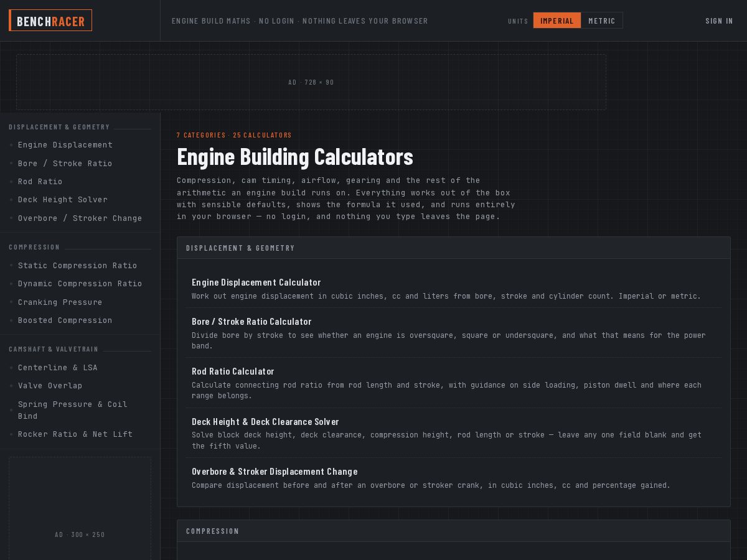Viewport: 747px width, 560px height.
Task: Open Boosted Compression sidebar link
Action: click(80, 320)
